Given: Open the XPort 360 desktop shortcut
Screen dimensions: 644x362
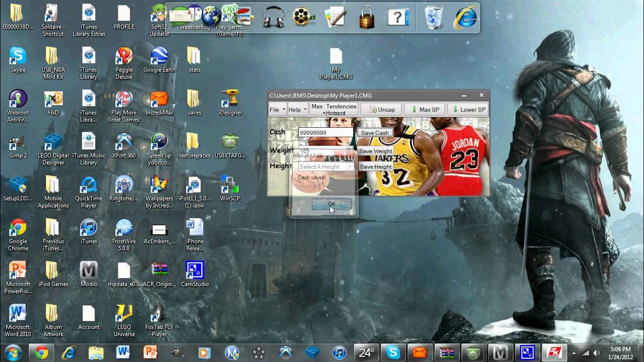Looking at the screenshot, I should 124,146.
